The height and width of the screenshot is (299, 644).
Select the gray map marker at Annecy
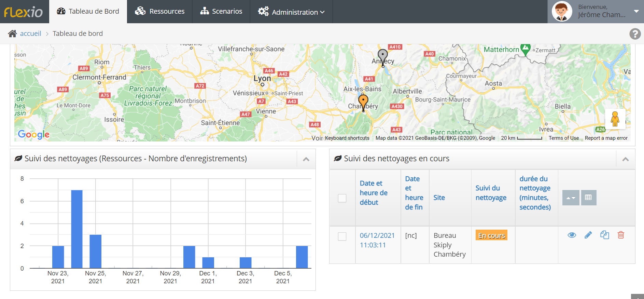tap(382, 57)
